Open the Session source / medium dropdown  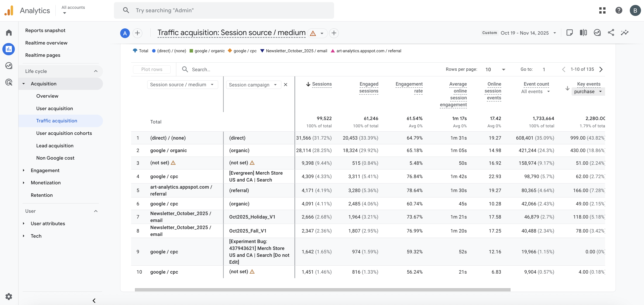(182, 85)
